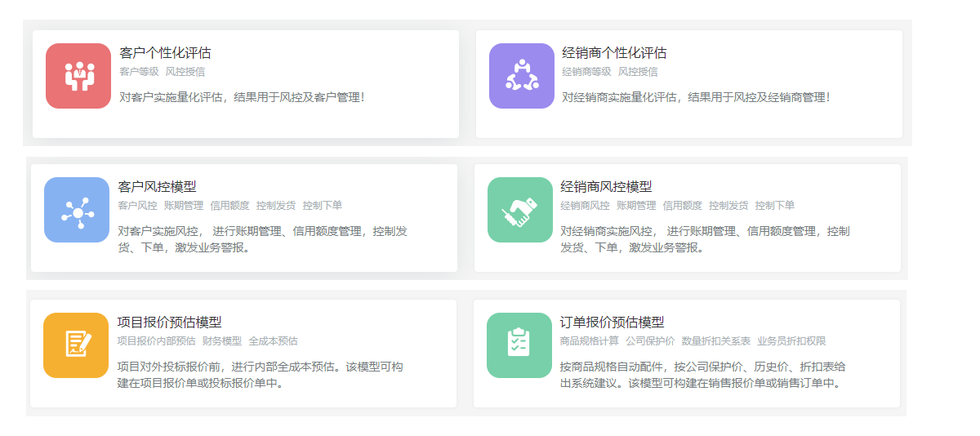This screenshot has height=436, width=980.
Task: Click the purple 经销商个性化评估 people icon
Action: 522,76
